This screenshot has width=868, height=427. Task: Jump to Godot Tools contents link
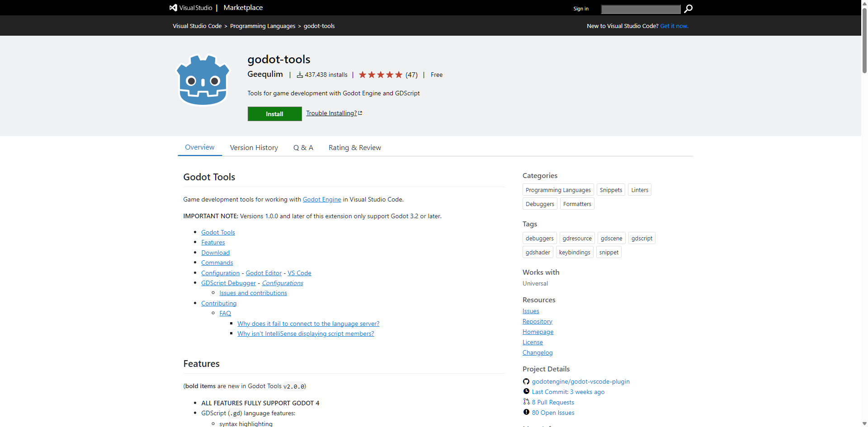(x=218, y=232)
